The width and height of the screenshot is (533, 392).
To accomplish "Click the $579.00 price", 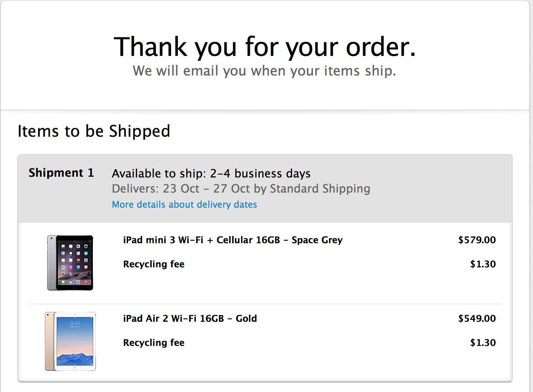I will tap(477, 240).
